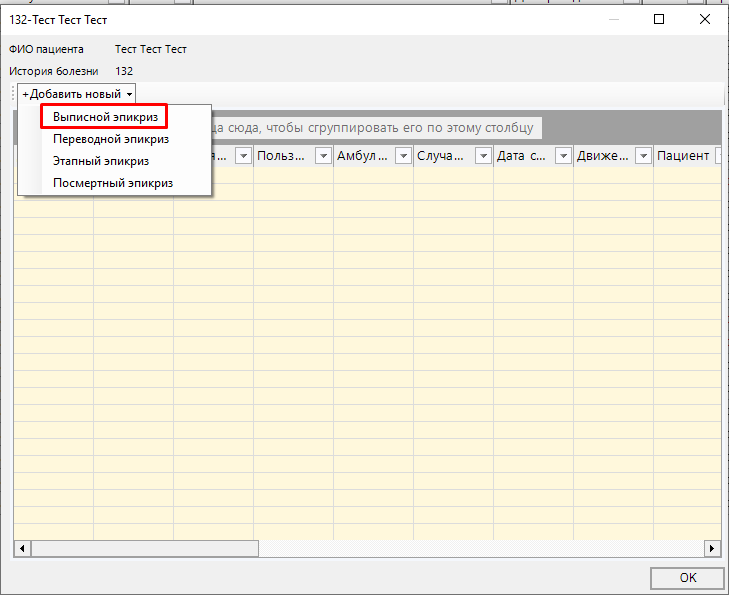This screenshot has width=729, height=595.
Task: Click the toolbar grip handle
Action: pos(13,94)
